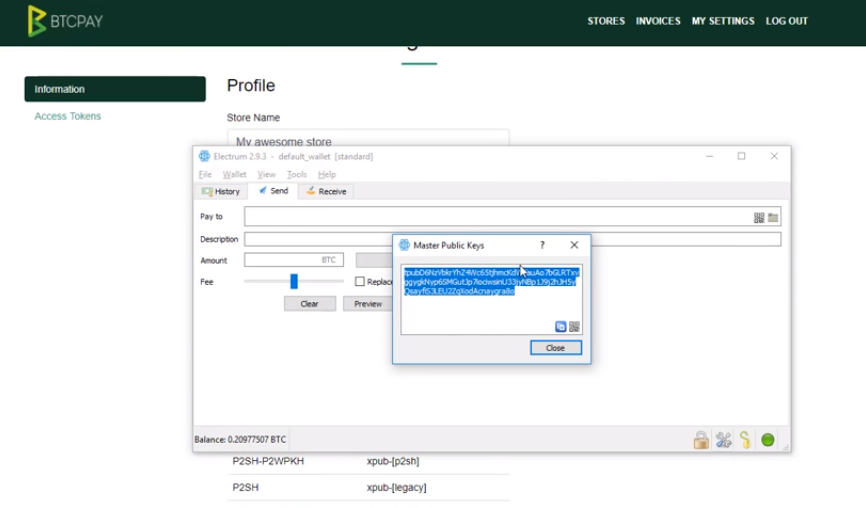Open the Electrum Tools menu
866x508 pixels.
click(297, 174)
